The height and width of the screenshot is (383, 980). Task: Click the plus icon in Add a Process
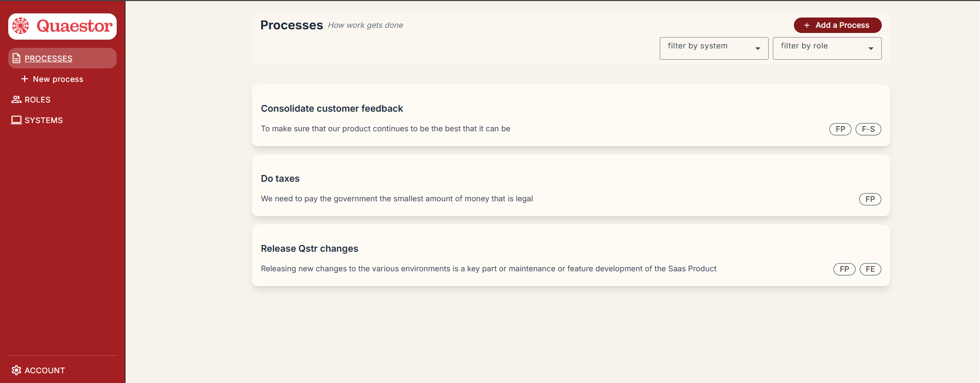[807, 25]
